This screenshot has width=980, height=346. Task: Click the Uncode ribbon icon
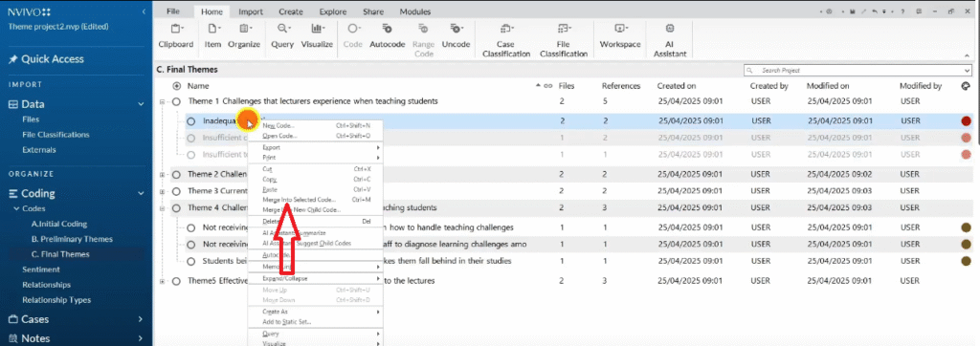(456, 29)
